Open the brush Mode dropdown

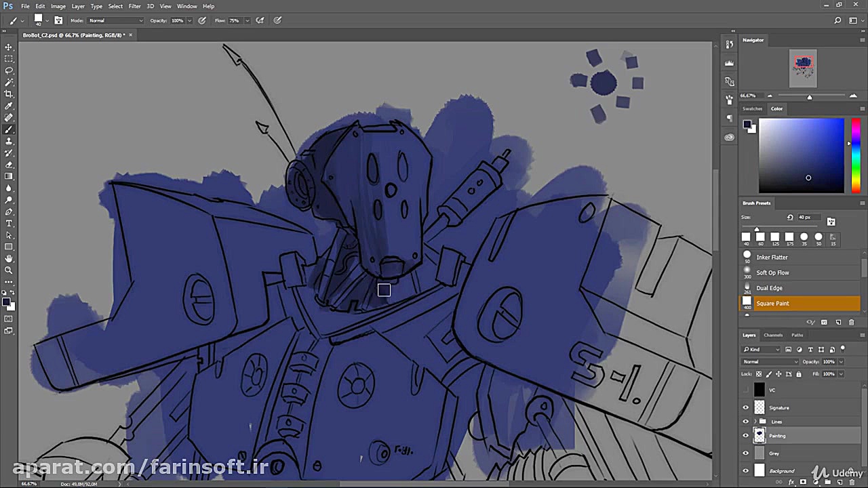pos(115,20)
